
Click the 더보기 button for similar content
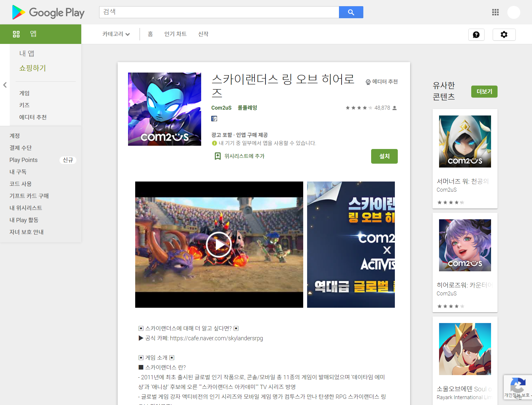pyautogui.click(x=484, y=92)
